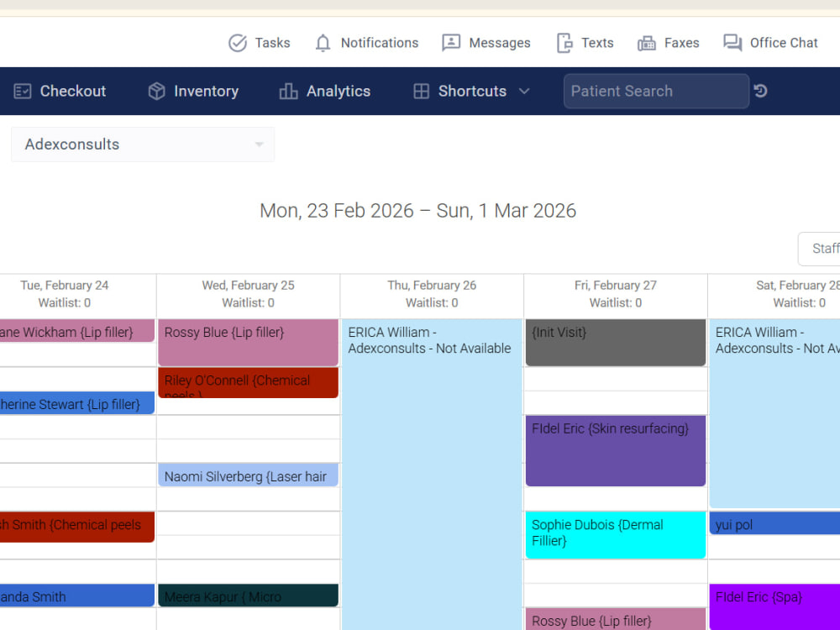Click Waitlist: 0 under Thu, February 26
This screenshot has width=840, height=630.
pos(432,303)
